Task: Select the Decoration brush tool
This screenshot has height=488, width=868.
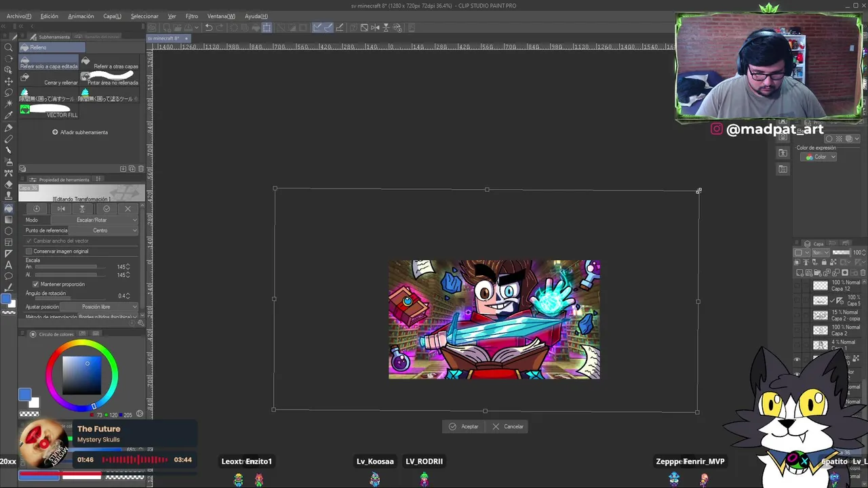Action: 9,173
